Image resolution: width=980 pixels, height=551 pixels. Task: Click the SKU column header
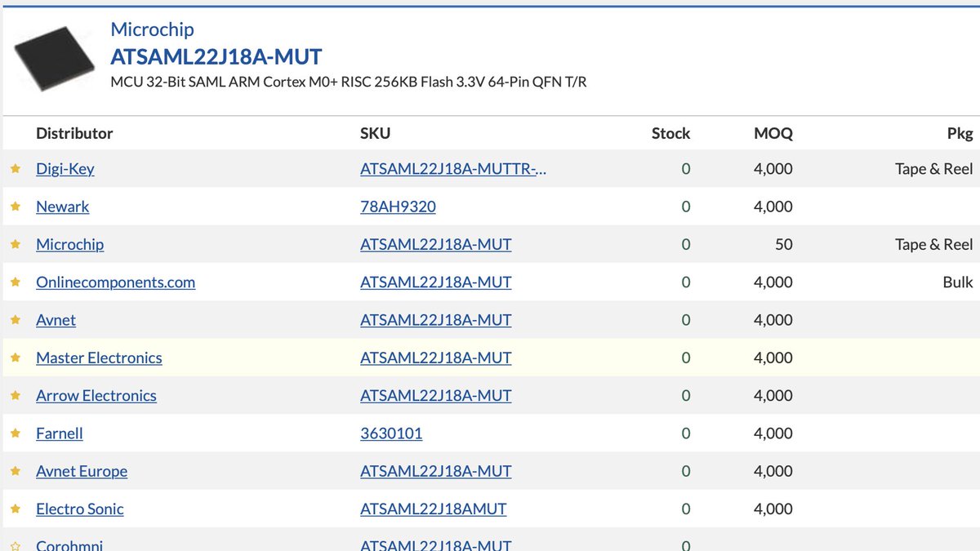coord(376,133)
